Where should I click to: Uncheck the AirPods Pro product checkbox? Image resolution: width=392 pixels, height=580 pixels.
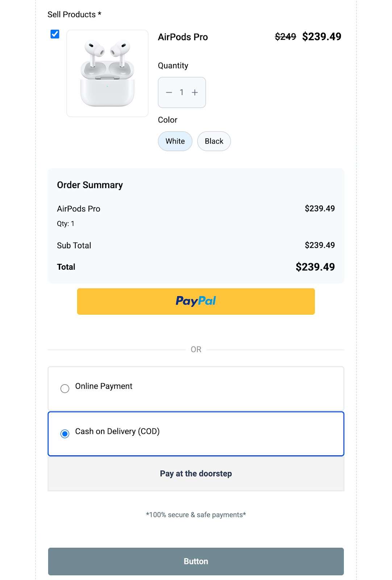pos(55,34)
